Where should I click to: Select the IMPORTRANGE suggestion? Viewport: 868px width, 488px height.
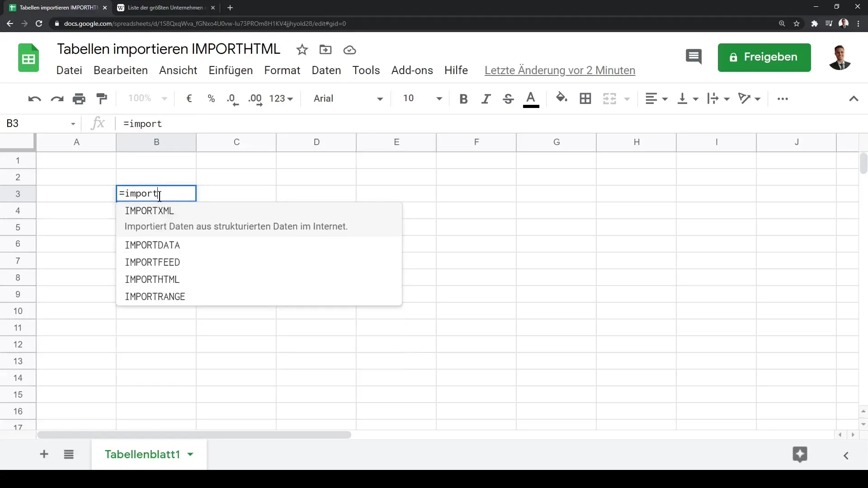(x=259, y=297)
